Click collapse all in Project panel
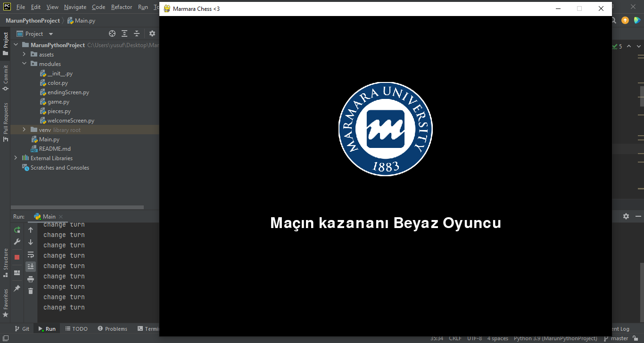Image resolution: width=644 pixels, height=343 pixels. click(137, 33)
